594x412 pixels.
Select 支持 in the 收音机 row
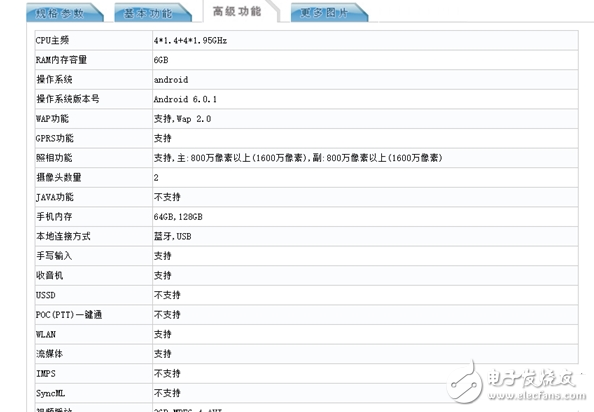(x=163, y=276)
